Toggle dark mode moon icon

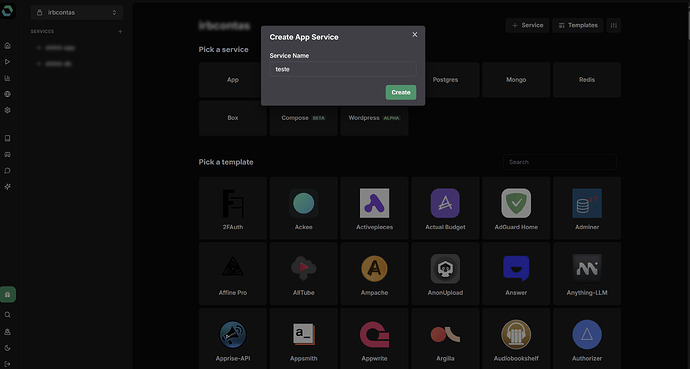(7, 348)
